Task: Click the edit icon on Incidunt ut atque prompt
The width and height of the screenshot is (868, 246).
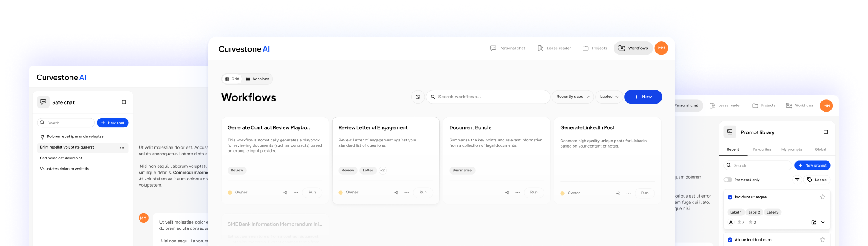Action: click(814, 222)
